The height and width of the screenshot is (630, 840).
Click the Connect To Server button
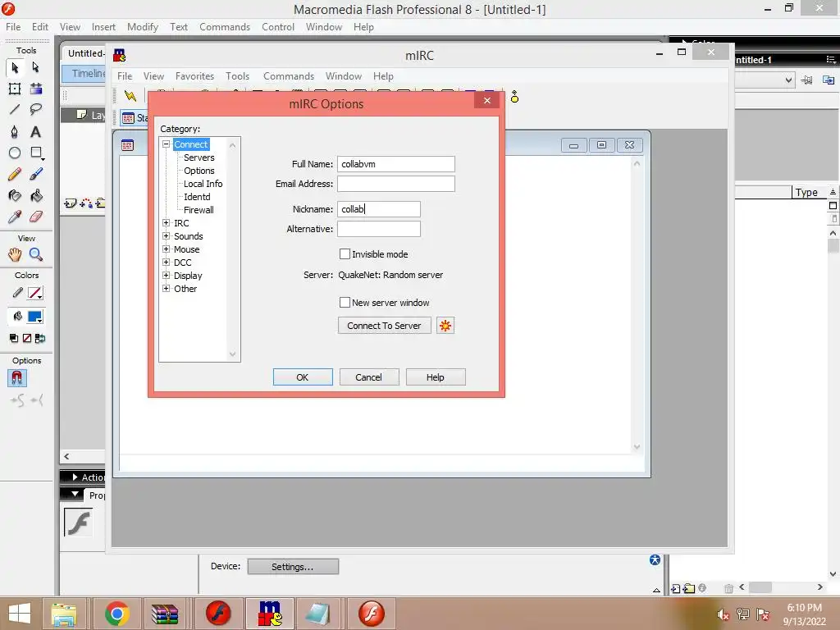pos(384,325)
